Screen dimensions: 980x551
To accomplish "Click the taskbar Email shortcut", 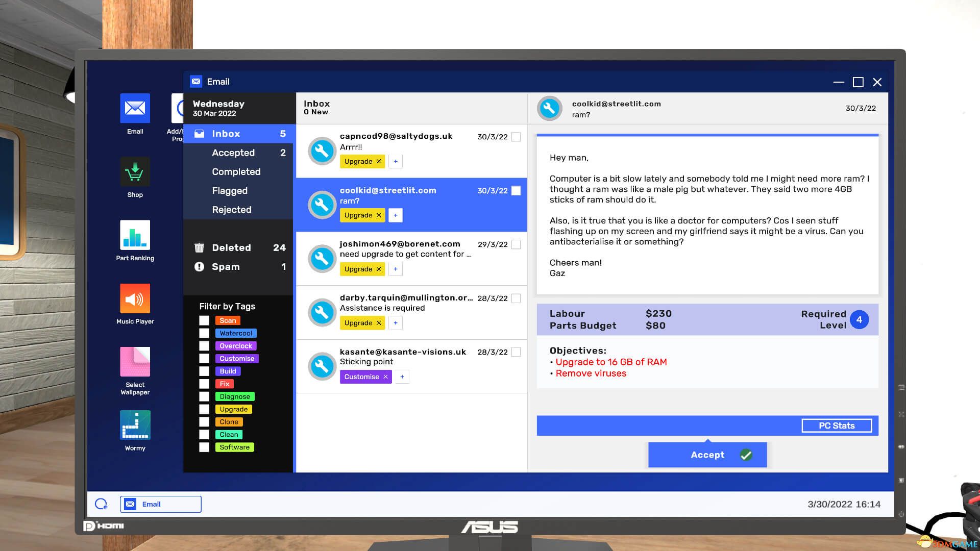I will (x=160, y=504).
